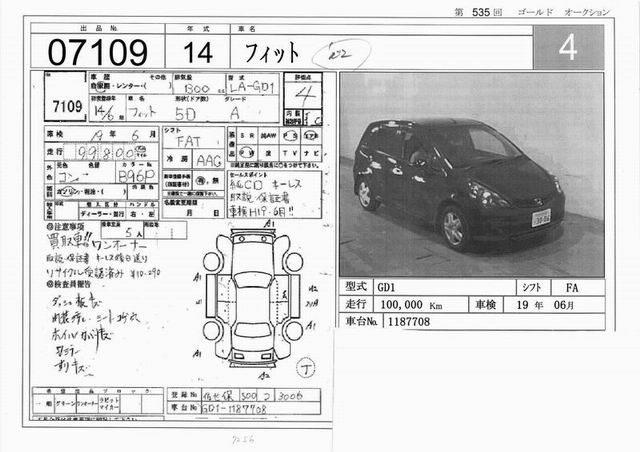Click the handwritten shift value "FAT"

pos(188,142)
